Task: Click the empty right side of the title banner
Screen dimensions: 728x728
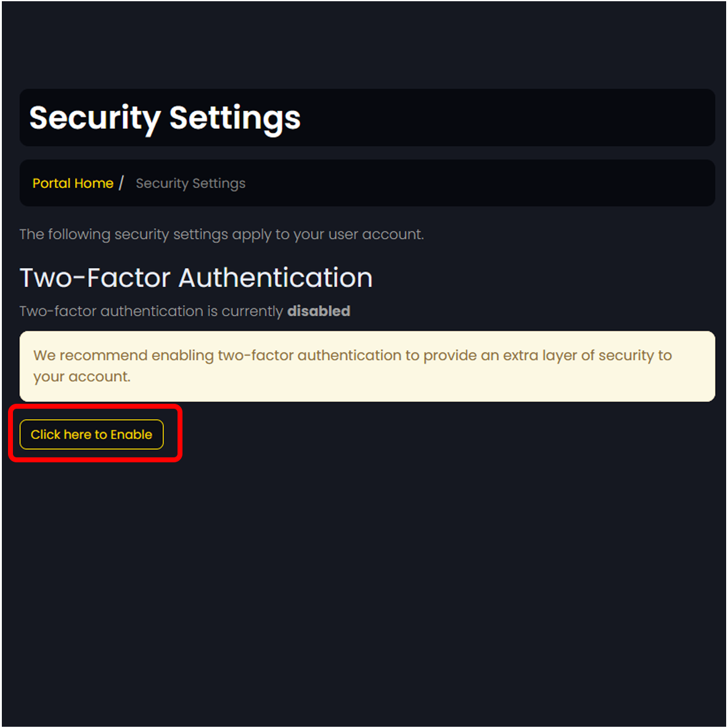Action: click(524, 118)
